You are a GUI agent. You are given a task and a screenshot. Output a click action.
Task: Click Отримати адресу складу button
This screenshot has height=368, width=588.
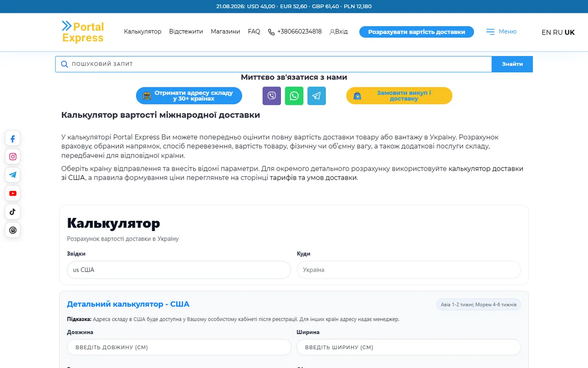189,96
